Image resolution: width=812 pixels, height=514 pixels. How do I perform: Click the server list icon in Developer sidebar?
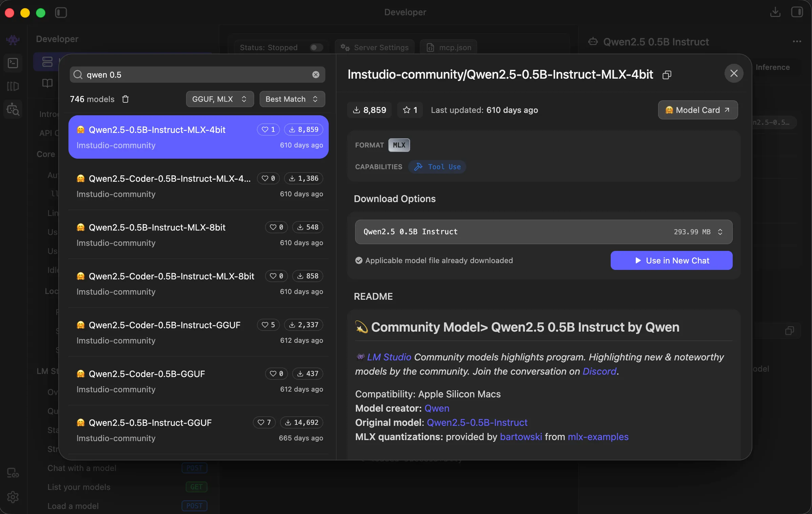47,62
